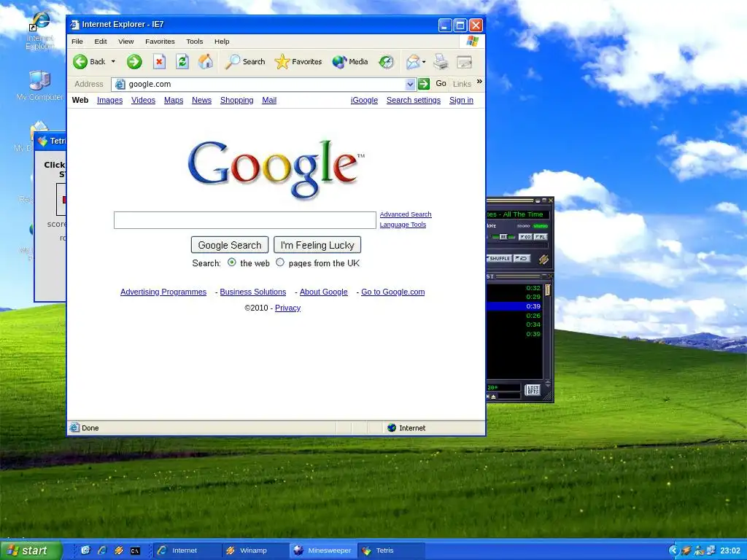Click the Winamp tray icon
The image size is (747, 560).
686,551
